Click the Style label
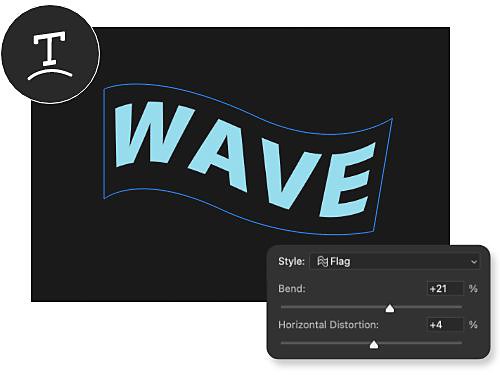 [x=291, y=261]
